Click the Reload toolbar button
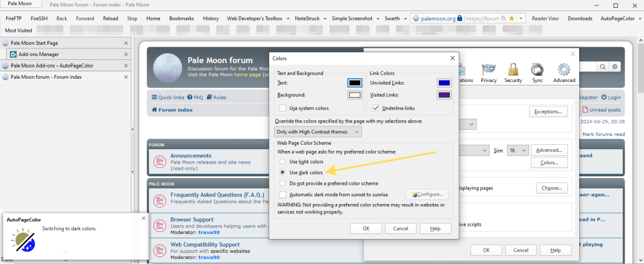This screenshot has width=644, height=264. tap(111, 18)
